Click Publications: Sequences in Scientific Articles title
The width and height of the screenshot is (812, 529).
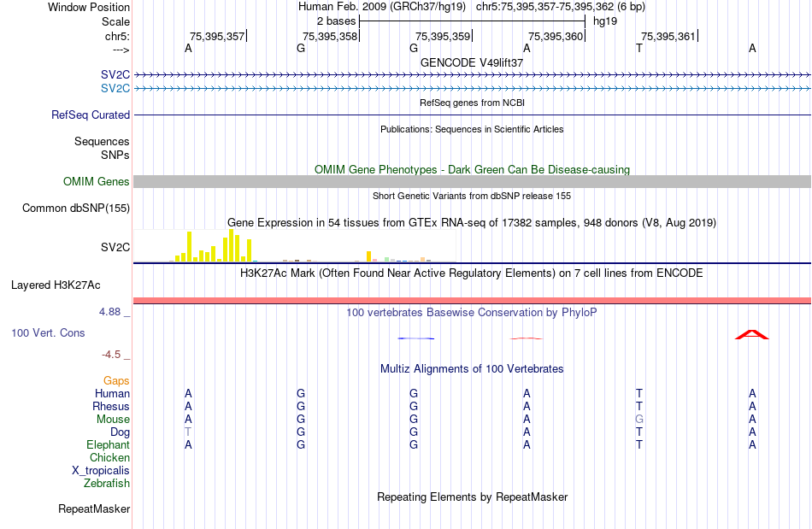472,129
